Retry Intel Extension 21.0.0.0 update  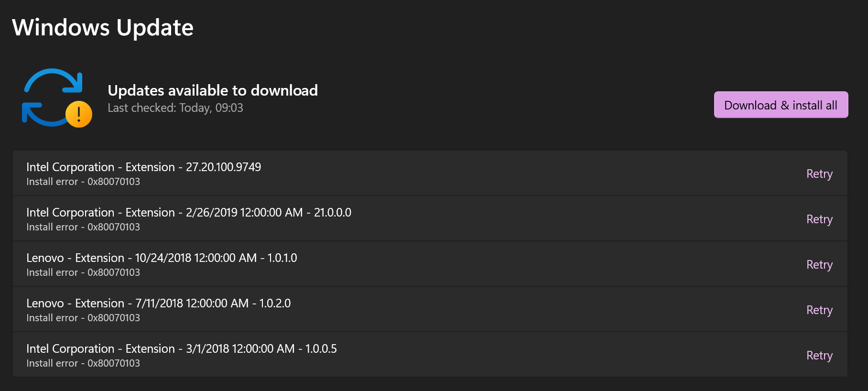coord(819,219)
